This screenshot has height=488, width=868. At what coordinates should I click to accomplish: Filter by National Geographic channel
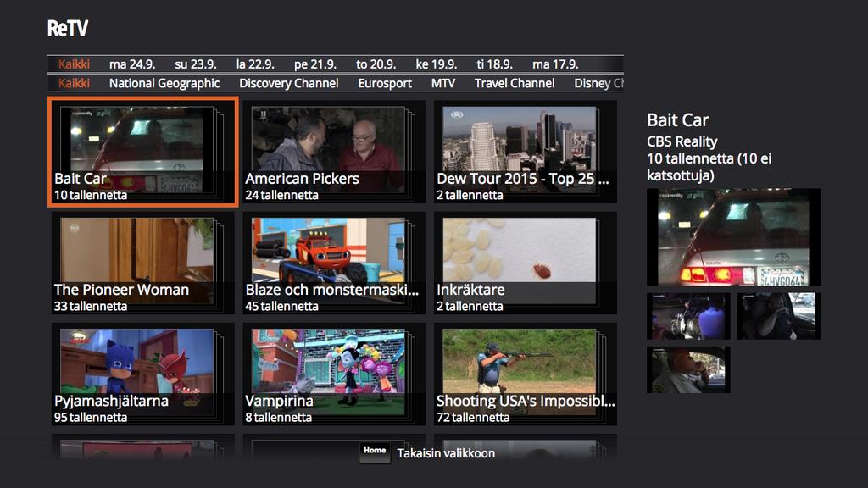click(x=164, y=83)
